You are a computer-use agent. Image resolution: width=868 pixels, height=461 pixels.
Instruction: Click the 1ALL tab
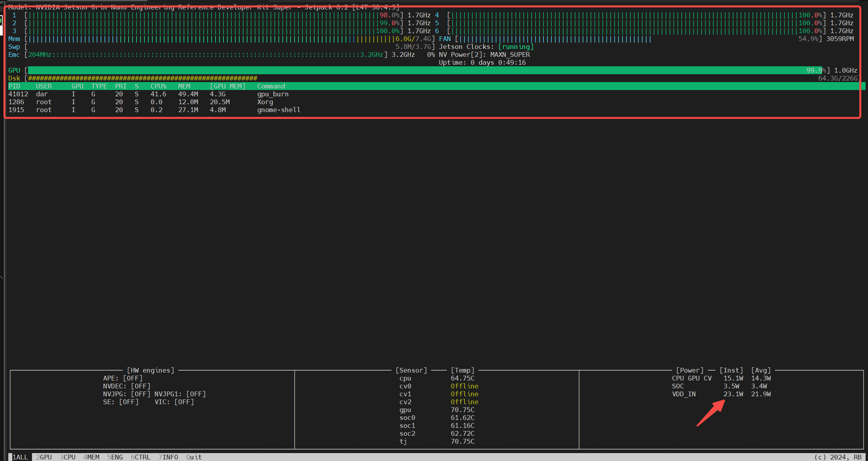click(20, 457)
